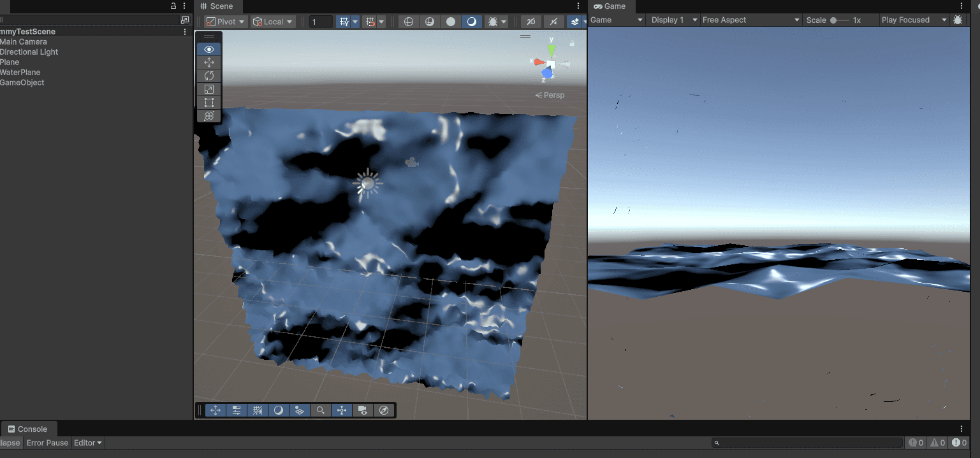Adjust the Game view Scale slider

click(x=840, y=20)
